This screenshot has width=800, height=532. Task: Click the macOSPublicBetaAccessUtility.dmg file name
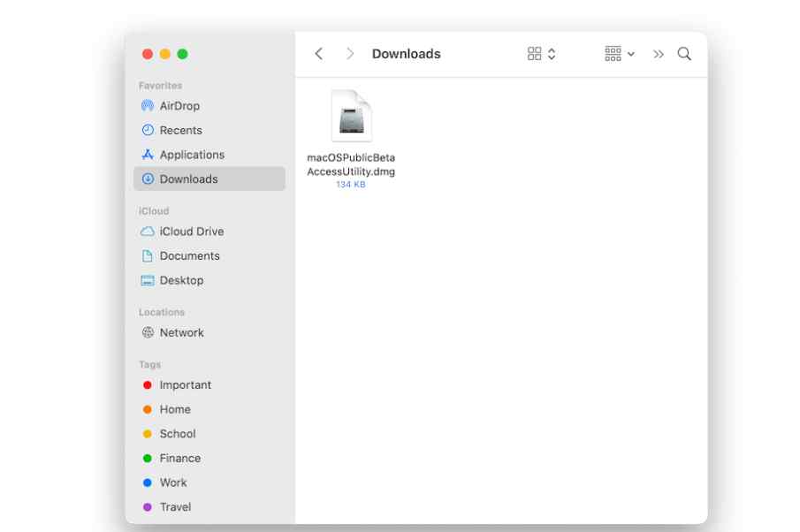click(351, 164)
